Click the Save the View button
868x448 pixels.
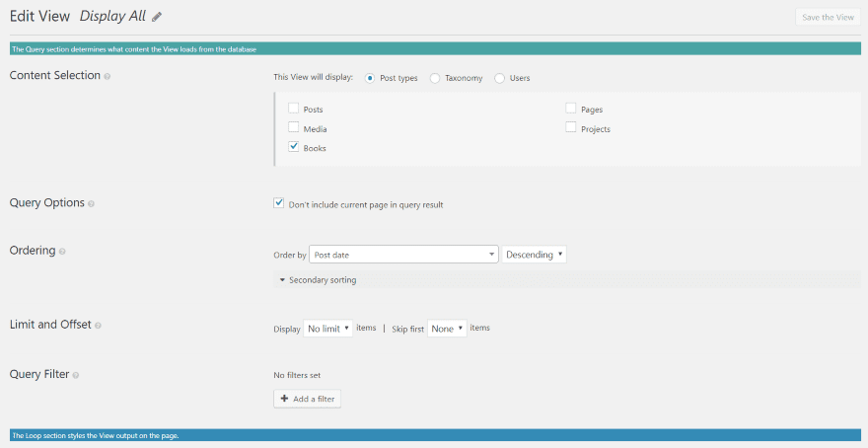pyautogui.click(x=828, y=17)
